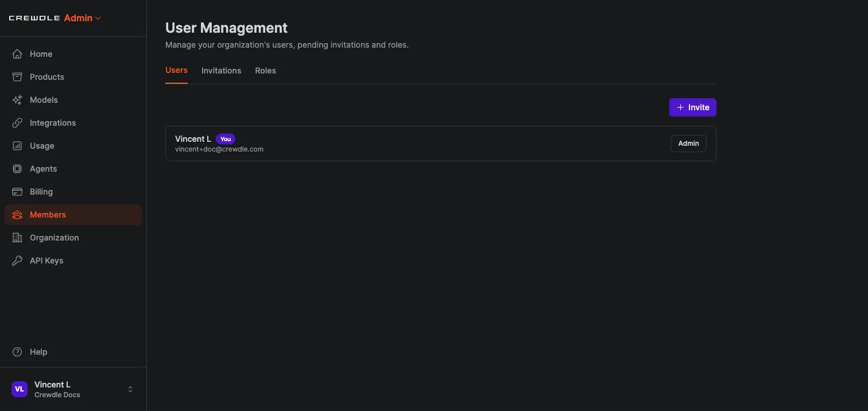Screen dimensions: 868x411
Task: Open Organization settings
Action: 73,238
